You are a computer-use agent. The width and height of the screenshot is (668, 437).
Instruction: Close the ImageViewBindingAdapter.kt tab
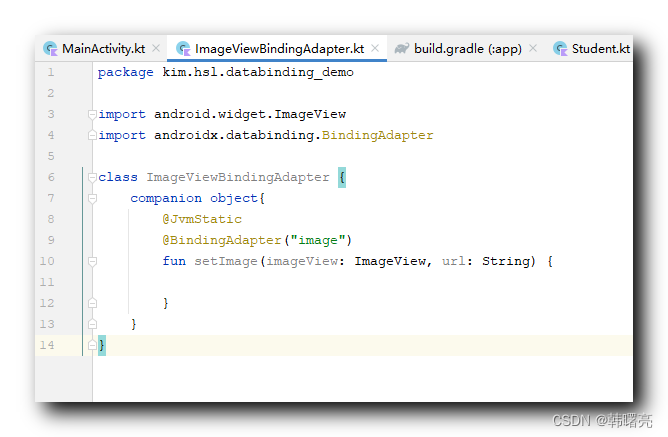(375, 48)
